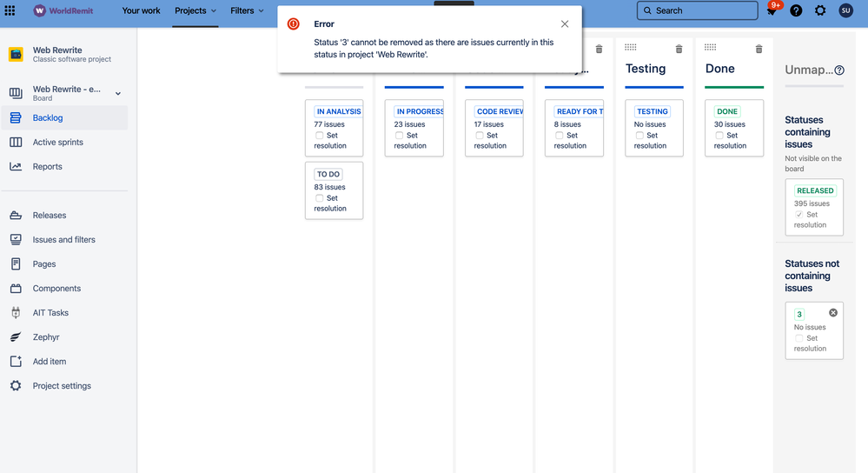Toggle Set resolution for To Do
The image size is (868, 473).
click(320, 198)
